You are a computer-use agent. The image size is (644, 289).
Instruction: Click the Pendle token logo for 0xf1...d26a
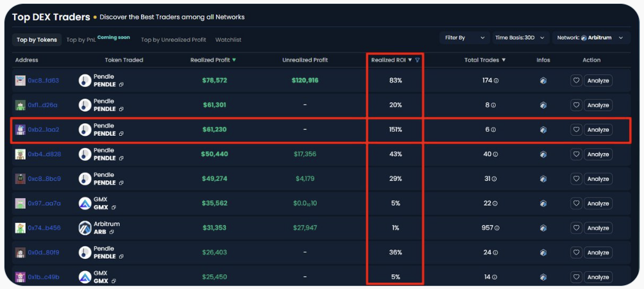coord(85,105)
